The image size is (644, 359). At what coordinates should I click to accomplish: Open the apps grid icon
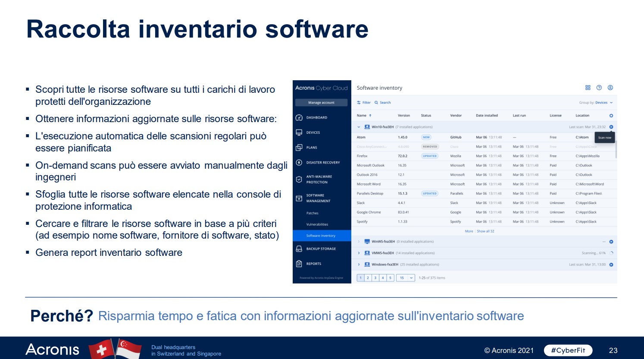point(588,88)
